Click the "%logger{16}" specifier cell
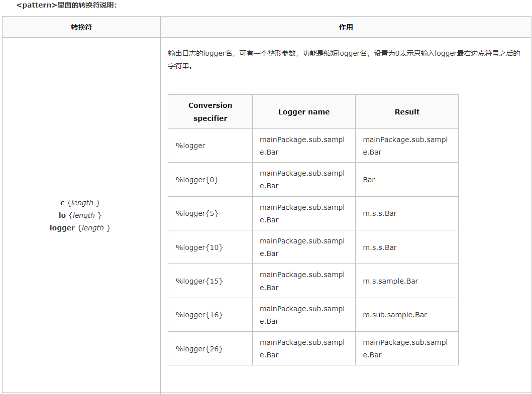The image size is (532, 394). pyautogui.click(x=210, y=315)
